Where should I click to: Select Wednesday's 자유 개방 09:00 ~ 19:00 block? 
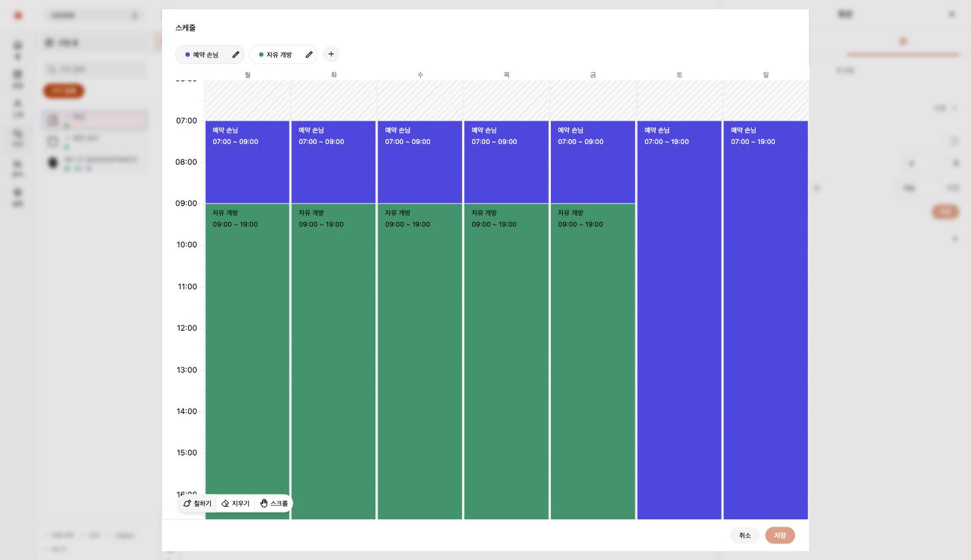[420, 361]
